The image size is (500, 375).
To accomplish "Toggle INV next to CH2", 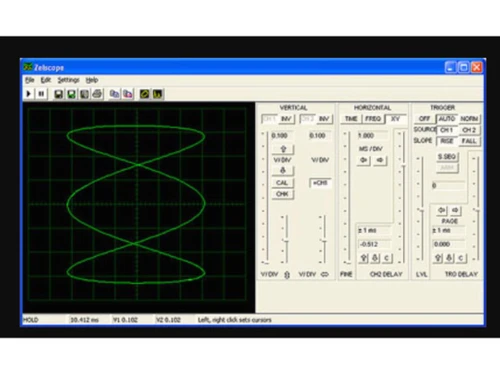I will pos(324,119).
